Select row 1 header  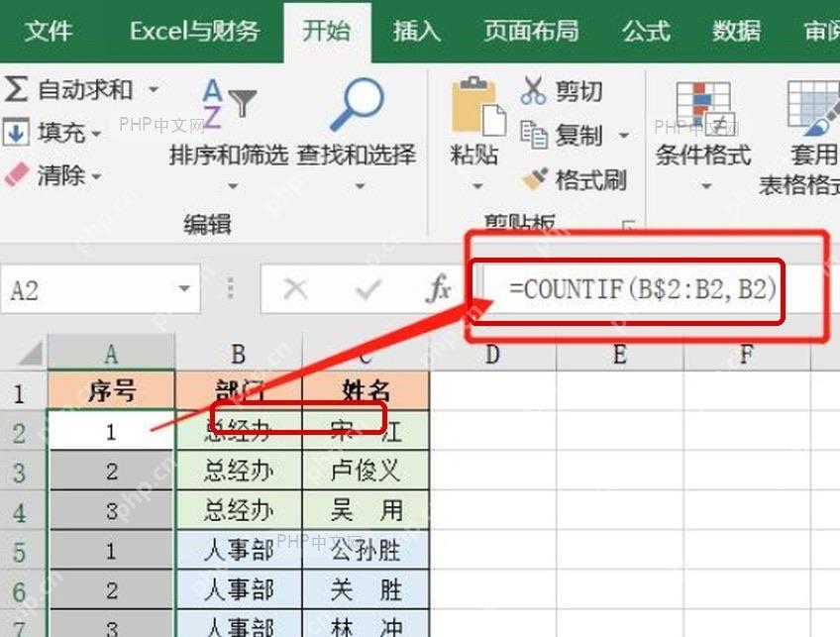tap(23, 392)
